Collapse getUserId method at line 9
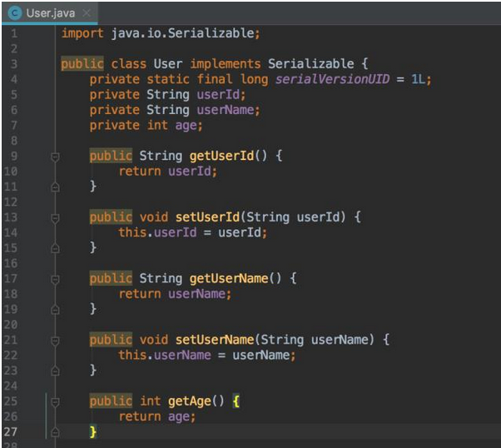Screen dimensions: 501x448 tap(55, 157)
